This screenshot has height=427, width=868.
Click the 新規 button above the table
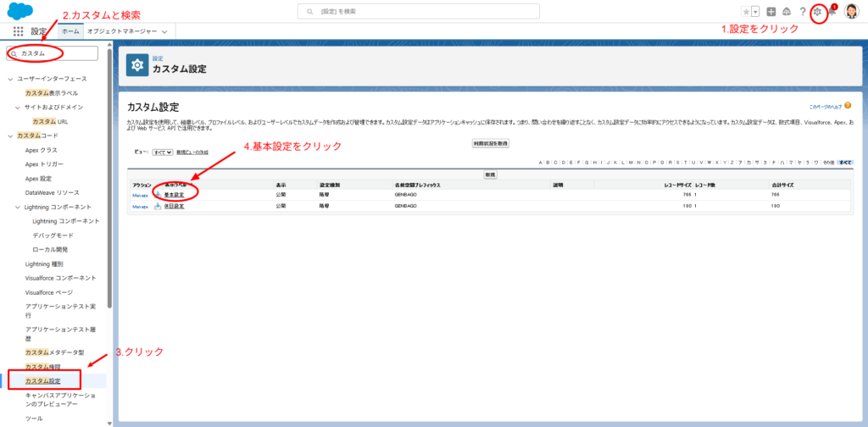pos(490,174)
